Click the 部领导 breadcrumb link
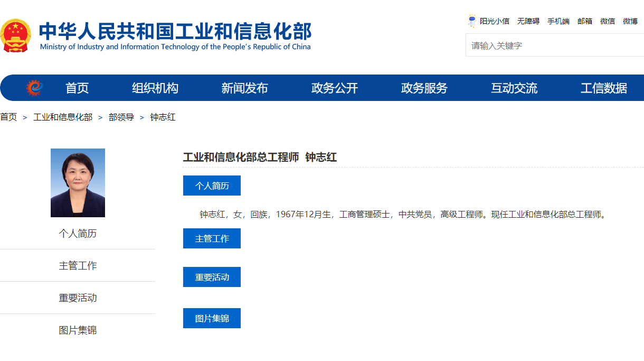 [121, 117]
